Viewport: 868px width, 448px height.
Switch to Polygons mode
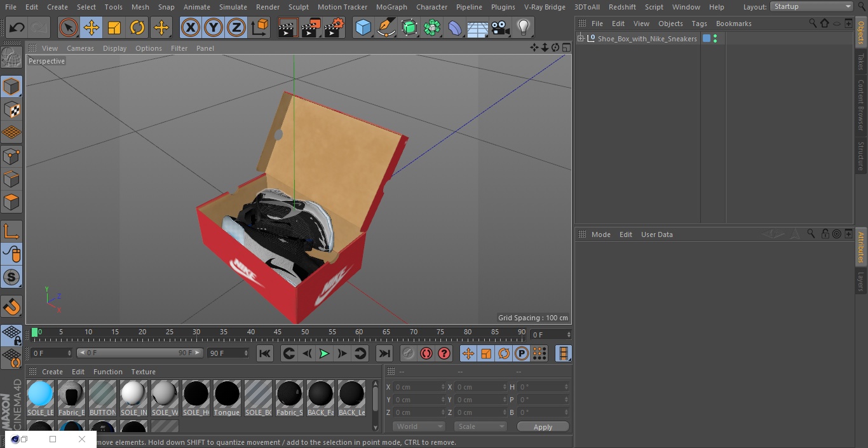pos(11,202)
